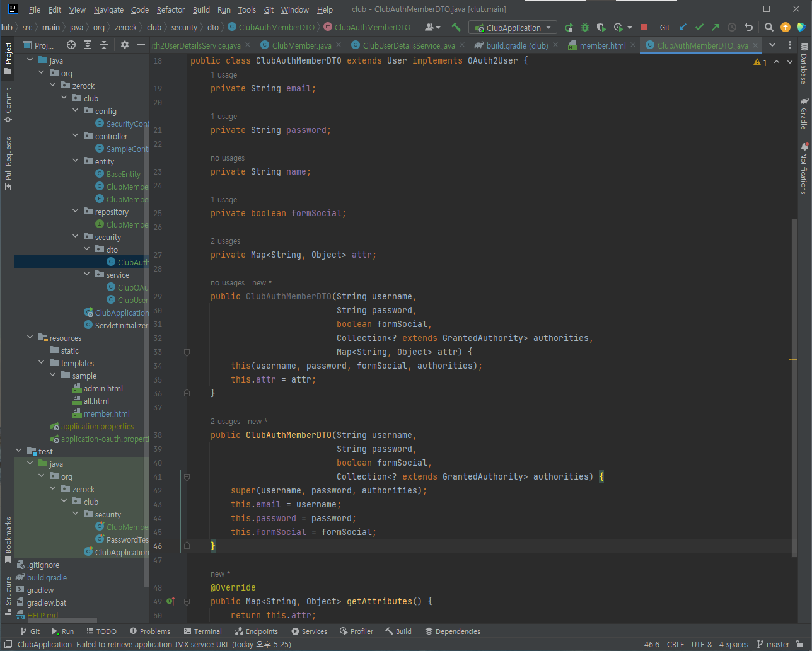Screen dimensions: 812x651
Task: Click the Build project hammer icon
Action: [x=456, y=27]
